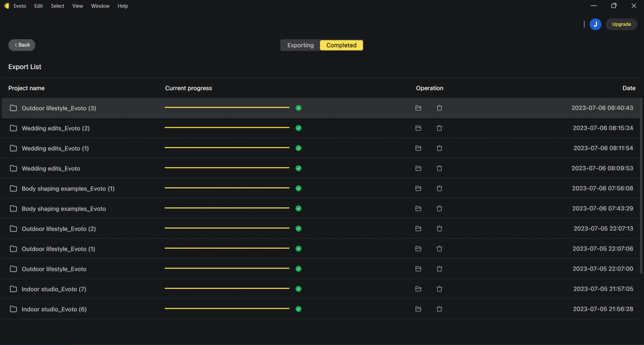644x345 pixels.
Task: Open folder for Wedding edits_Evoto (1)
Action: tap(418, 148)
